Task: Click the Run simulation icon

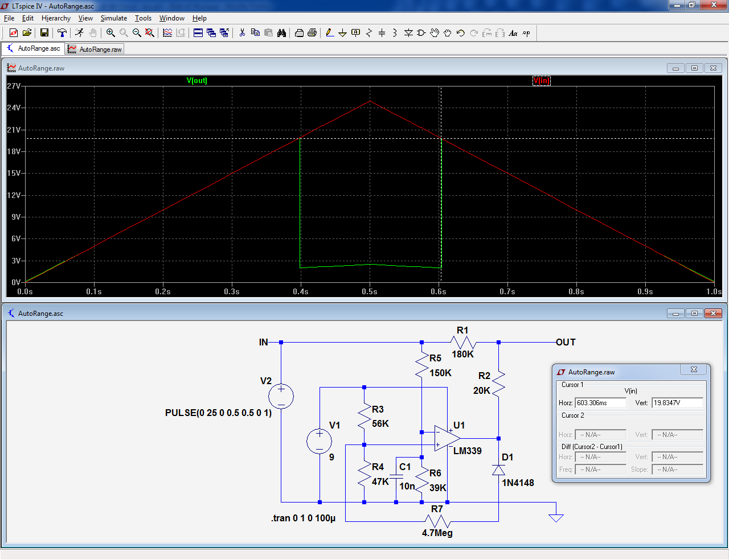Action: [x=79, y=33]
